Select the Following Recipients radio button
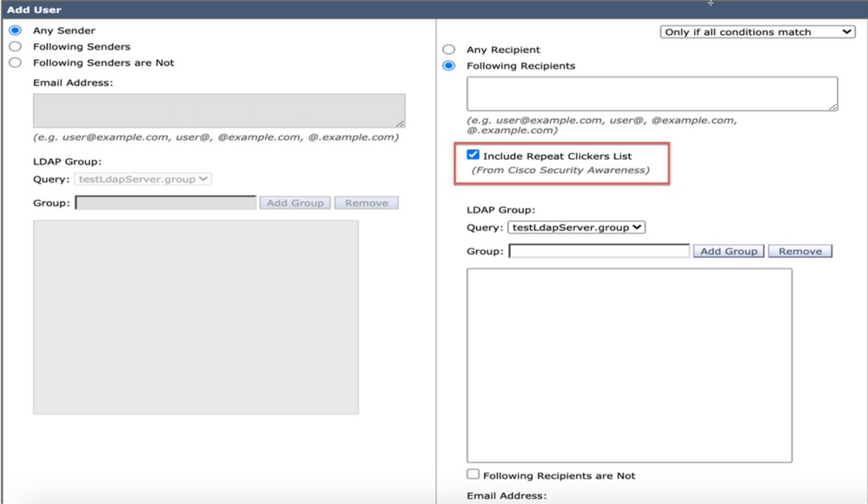The width and height of the screenshot is (868, 504). [x=448, y=65]
